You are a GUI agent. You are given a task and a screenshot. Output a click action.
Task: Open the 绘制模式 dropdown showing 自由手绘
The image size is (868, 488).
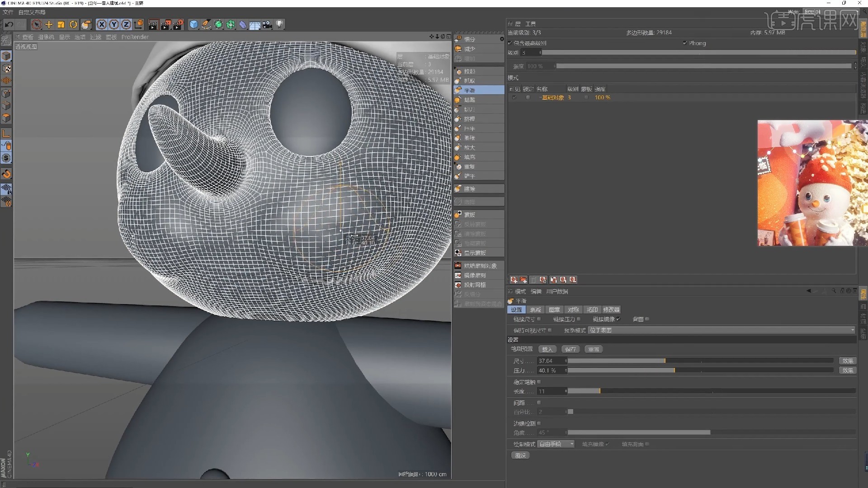click(x=556, y=444)
